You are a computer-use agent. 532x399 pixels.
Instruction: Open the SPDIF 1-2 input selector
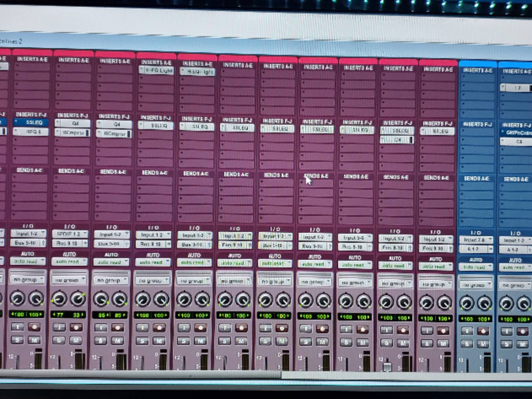pos(70,234)
